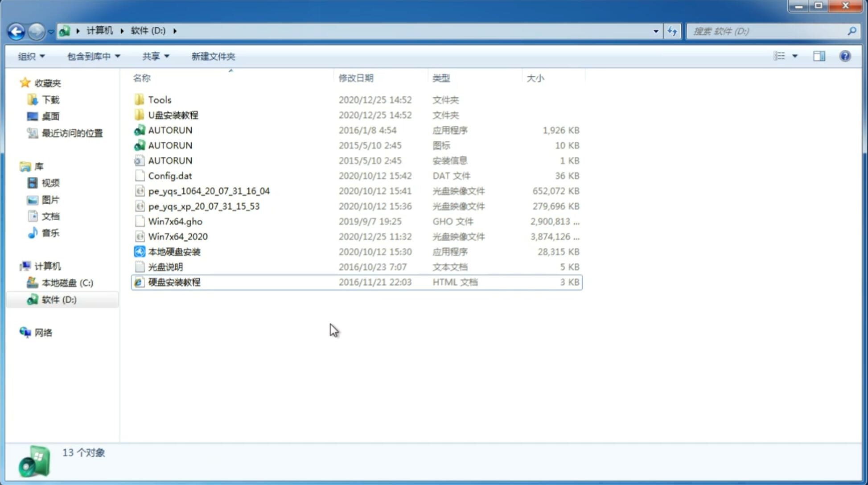Click 新建文件夹 button
This screenshot has width=868, height=485.
click(x=213, y=55)
